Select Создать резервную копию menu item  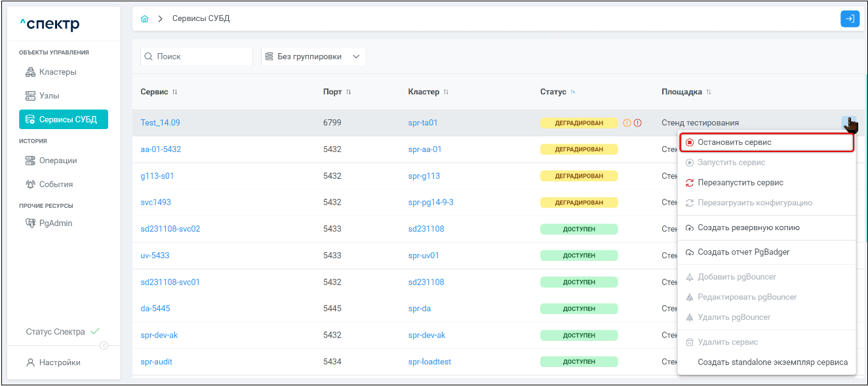pyautogui.click(x=748, y=228)
